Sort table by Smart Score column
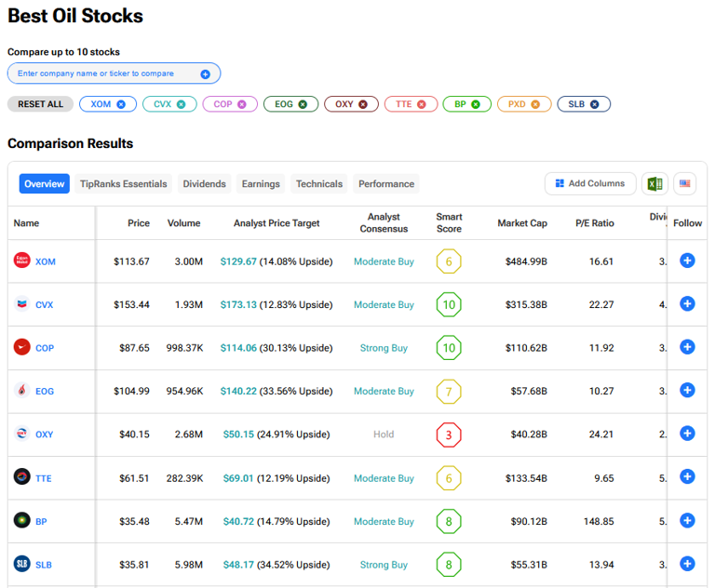This screenshot has width=715, height=588. coord(449,223)
